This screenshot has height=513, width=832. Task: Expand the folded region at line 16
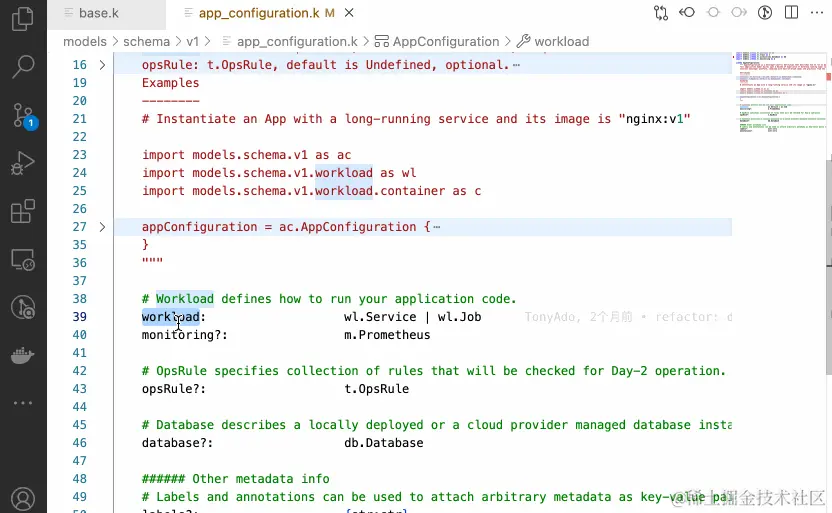point(102,65)
